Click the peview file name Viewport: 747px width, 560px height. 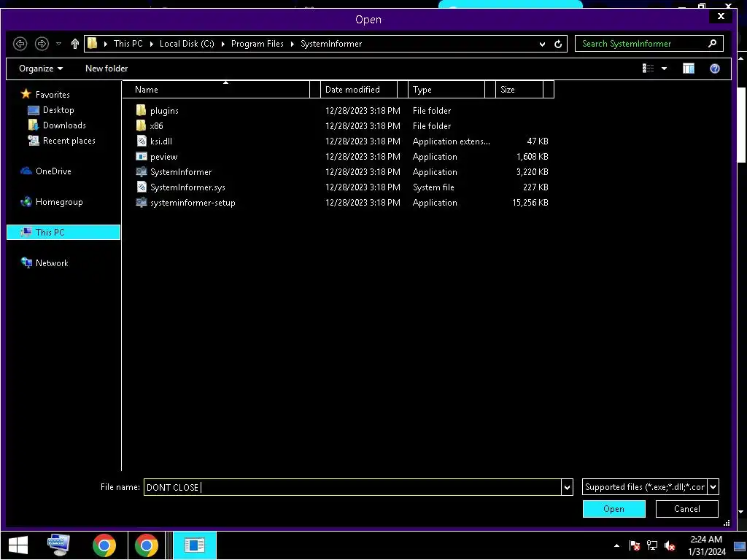(164, 157)
